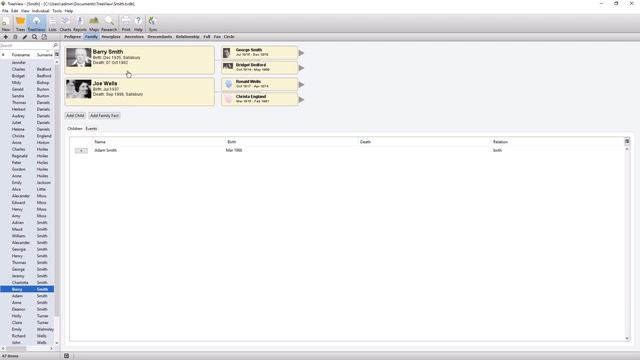Click the Print toolbar icon

click(x=126, y=24)
